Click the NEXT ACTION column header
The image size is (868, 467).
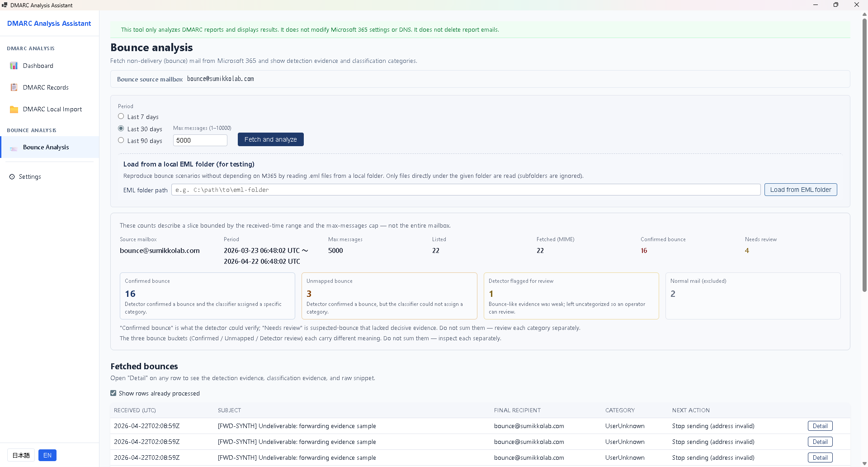(x=691, y=410)
